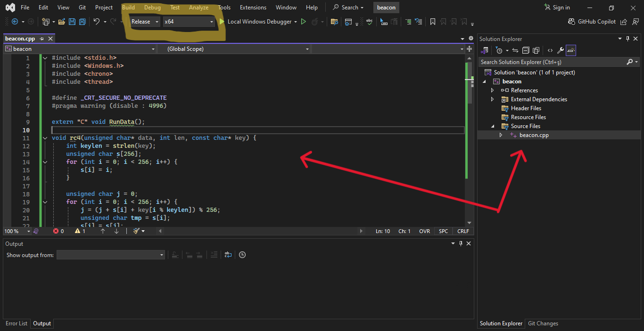Click the Undo arrow icon
The width and height of the screenshot is (644, 331).
96,22
